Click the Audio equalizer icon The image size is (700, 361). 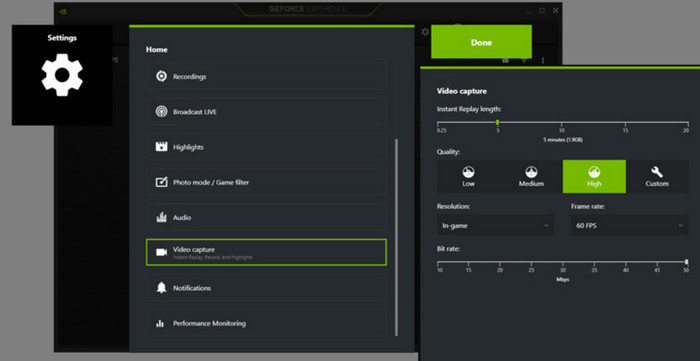point(161,217)
